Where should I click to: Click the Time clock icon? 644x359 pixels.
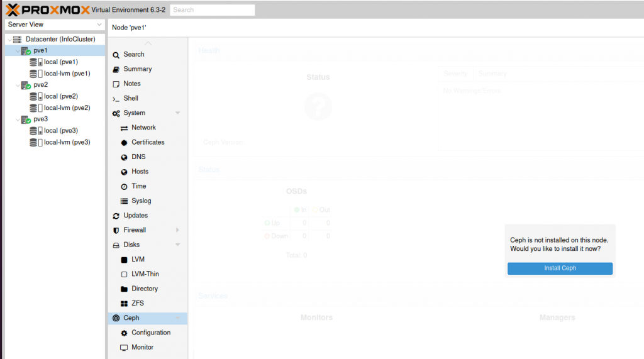tap(124, 187)
